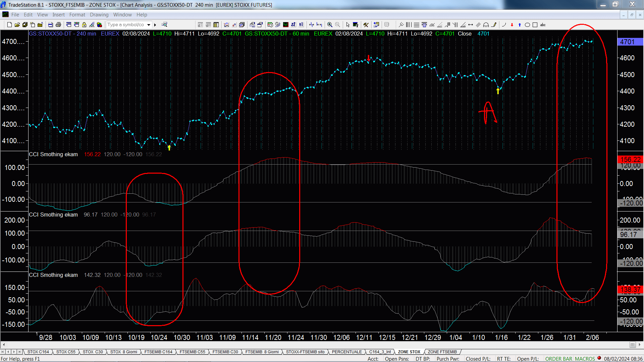Click the symbol lookup magnifier icon
Image resolution: width=644 pixels, height=362 pixels.
[164, 24]
